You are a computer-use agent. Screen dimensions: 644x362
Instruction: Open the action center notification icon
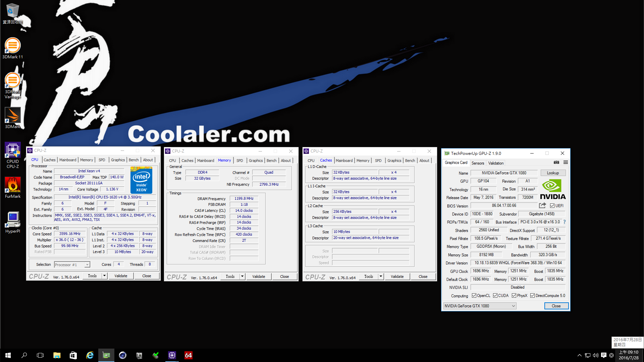pos(604,355)
